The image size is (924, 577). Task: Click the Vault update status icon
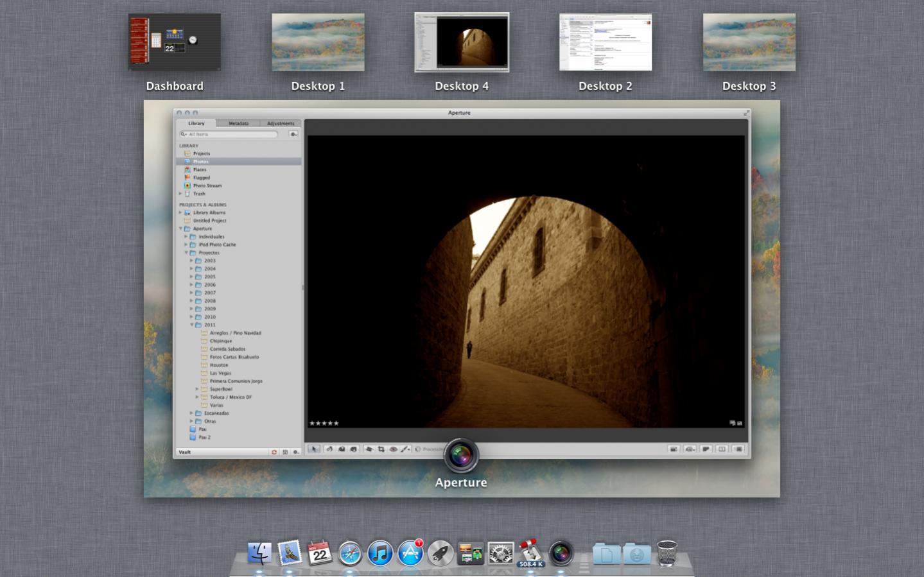click(x=274, y=452)
